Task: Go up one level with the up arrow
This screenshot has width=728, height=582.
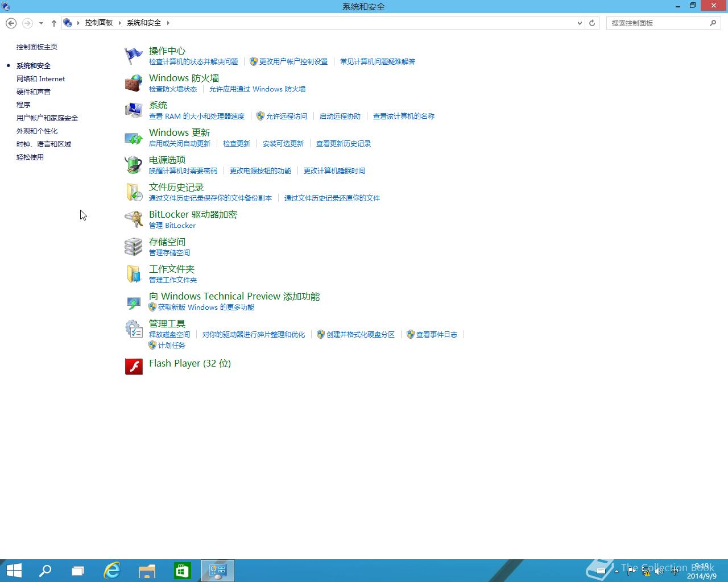Action: (54, 23)
